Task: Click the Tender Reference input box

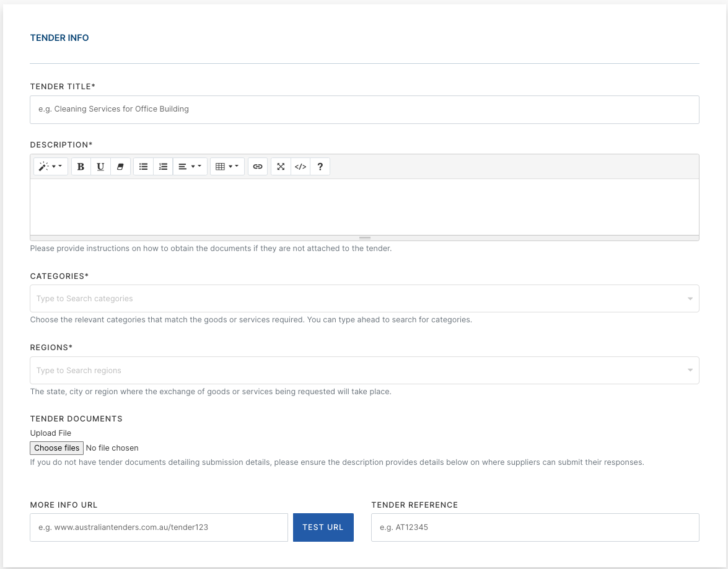Action: (x=535, y=527)
